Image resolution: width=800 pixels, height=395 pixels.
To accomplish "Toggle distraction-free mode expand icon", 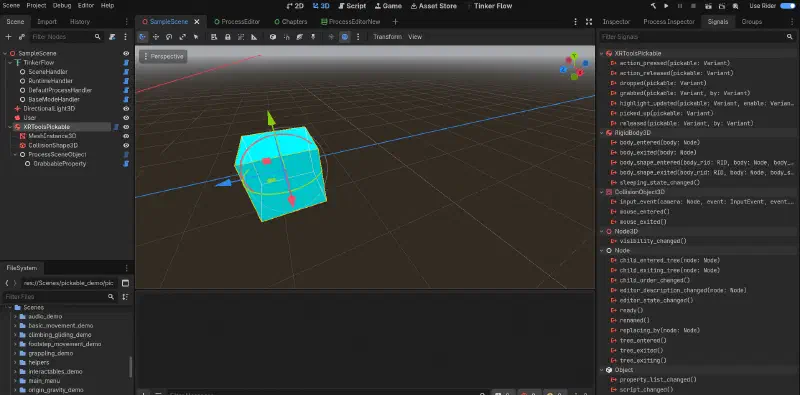I will pos(589,21).
